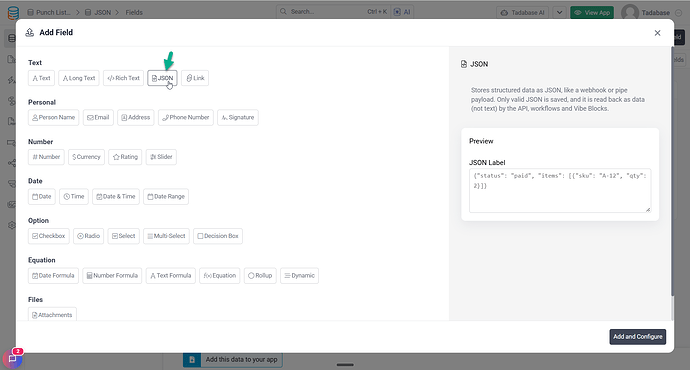This screenshot has height=370, width=690.
Task: Choose the Signature field type
Action: (238, 117)
